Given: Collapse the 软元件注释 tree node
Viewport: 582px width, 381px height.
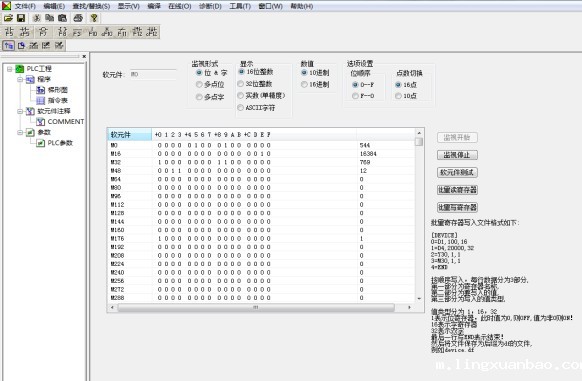Looking at the screenshot, I should [x=20, y=111].
